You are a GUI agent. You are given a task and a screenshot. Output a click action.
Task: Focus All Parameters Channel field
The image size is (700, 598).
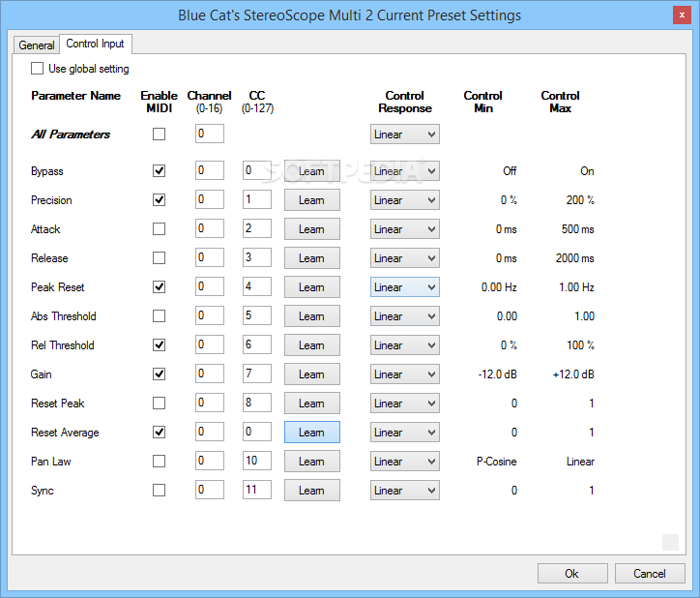click(x=210, y=134)
